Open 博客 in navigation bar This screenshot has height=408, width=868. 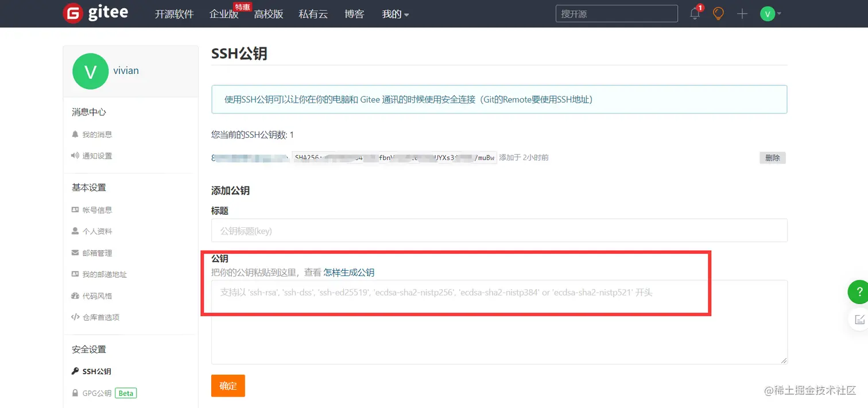[354, 14]
